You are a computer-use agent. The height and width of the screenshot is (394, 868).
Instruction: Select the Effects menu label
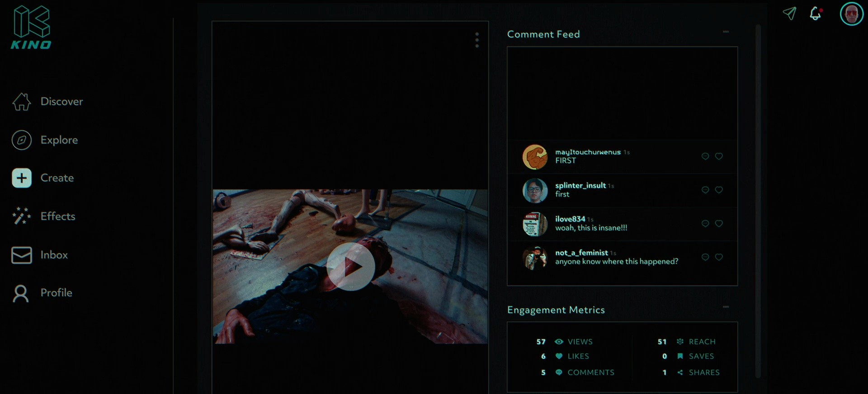[58, 216]
